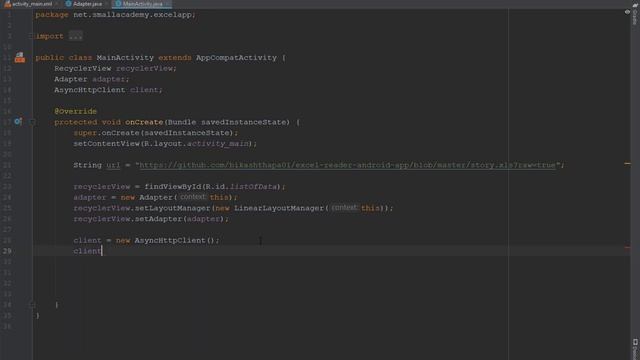The image size is (640, 360).
Task: Click the related XML file gutter icon beside class MainActivity
Action: tap(19, 58)
